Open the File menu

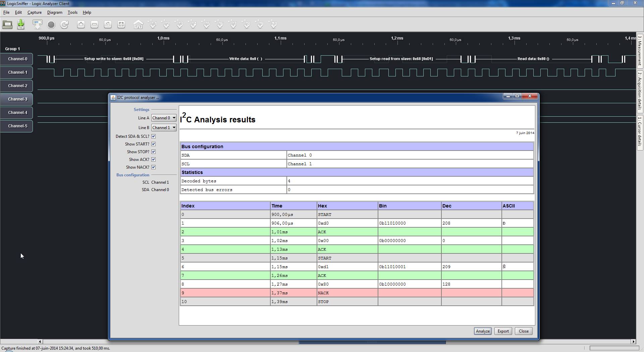6,12
